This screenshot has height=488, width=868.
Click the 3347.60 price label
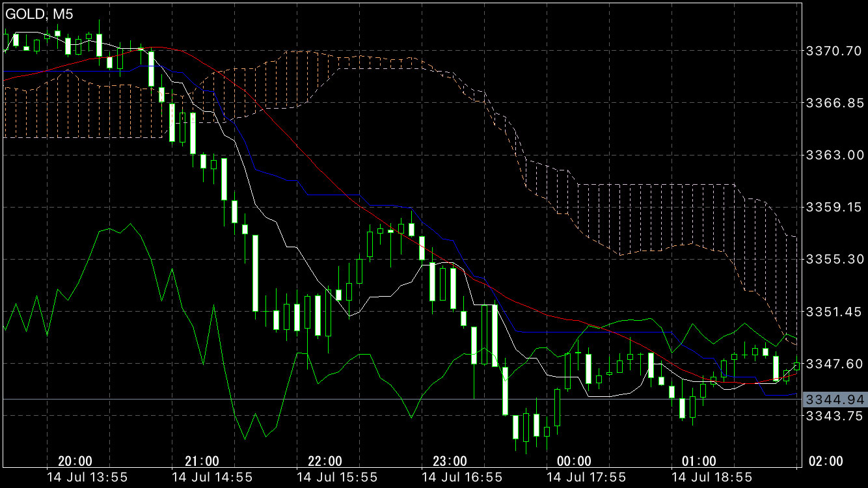834,363
